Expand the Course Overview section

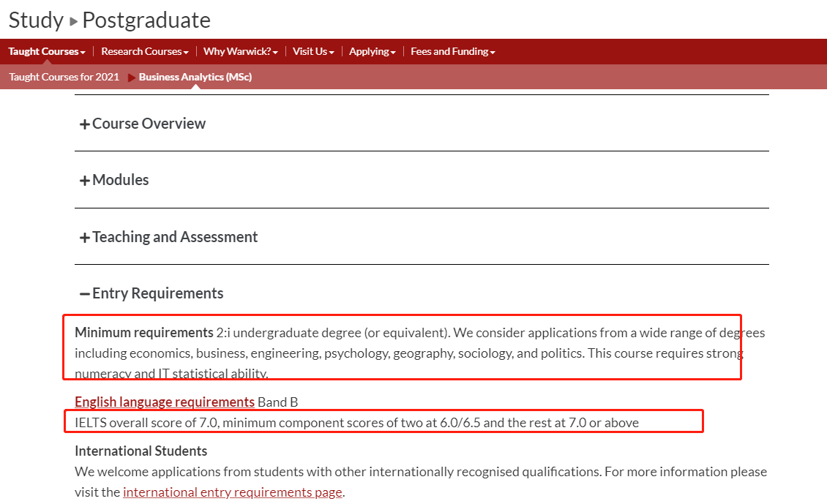[x=149, y=124]
